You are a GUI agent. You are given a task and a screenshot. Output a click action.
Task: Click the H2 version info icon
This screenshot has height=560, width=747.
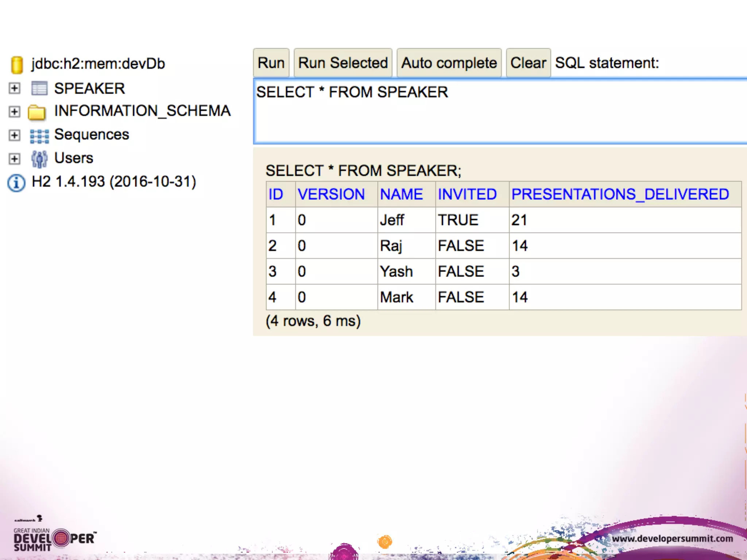click(x=16, y=183)
